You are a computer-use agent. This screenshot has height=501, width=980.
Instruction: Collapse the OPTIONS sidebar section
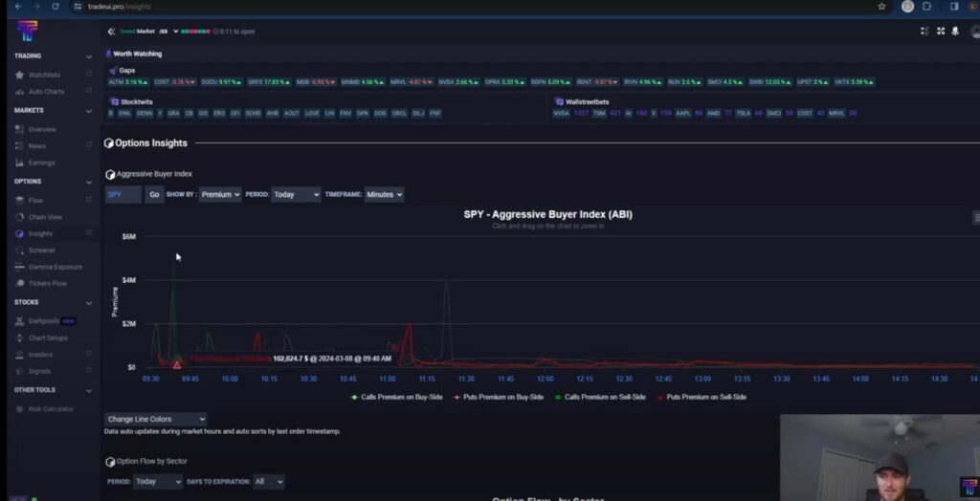point(89,183)
